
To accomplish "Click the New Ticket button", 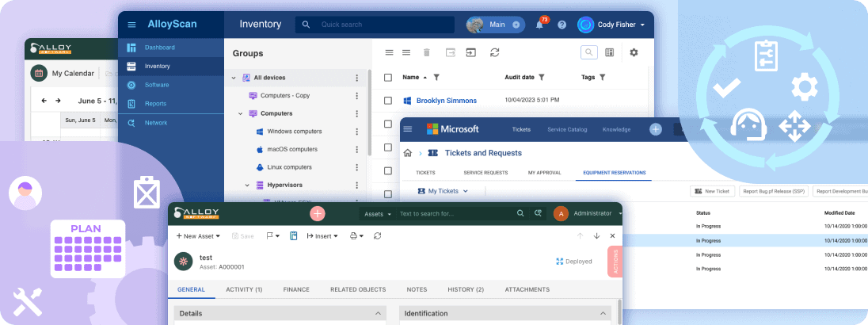I will click(x=712, y=191).
